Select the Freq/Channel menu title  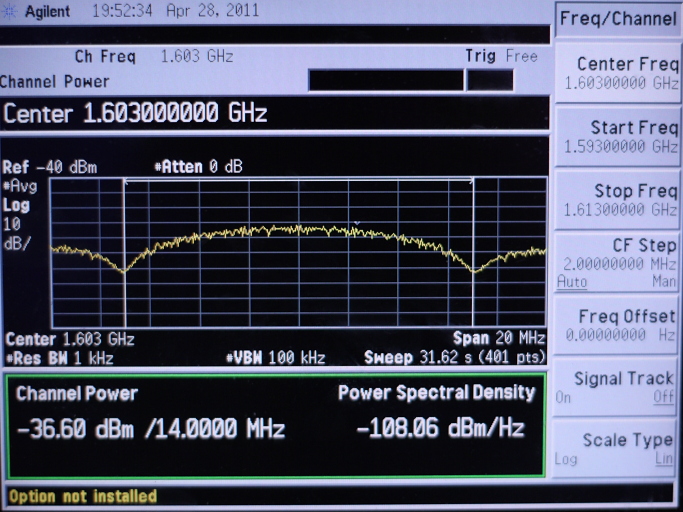tap(617, 19)
